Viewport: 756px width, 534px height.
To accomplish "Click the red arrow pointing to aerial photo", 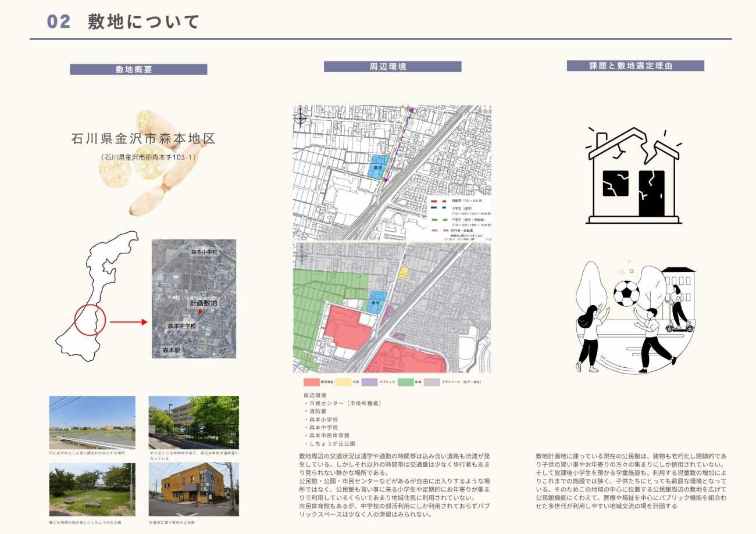I will pos(128,321).
